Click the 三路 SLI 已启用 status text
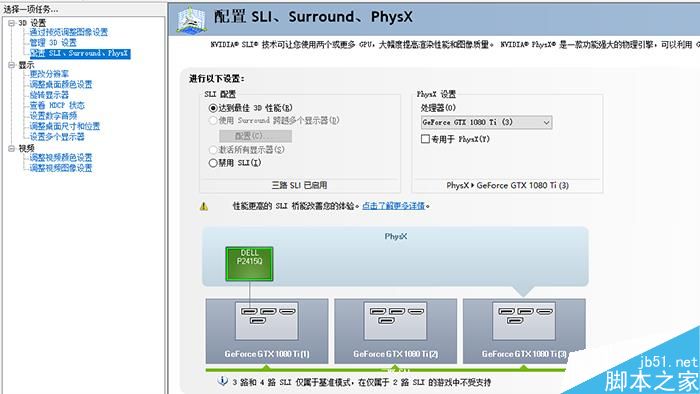 pos(300,185)
